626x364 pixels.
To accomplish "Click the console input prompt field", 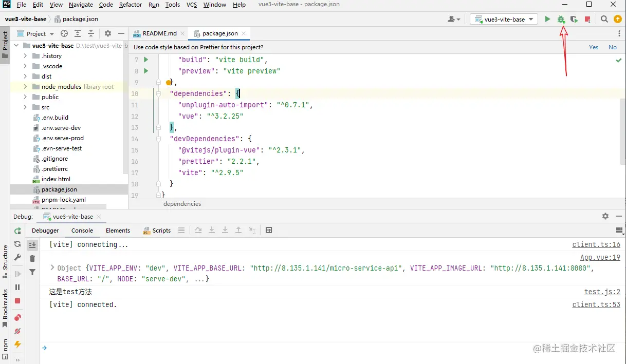I will tap(334, 348).
